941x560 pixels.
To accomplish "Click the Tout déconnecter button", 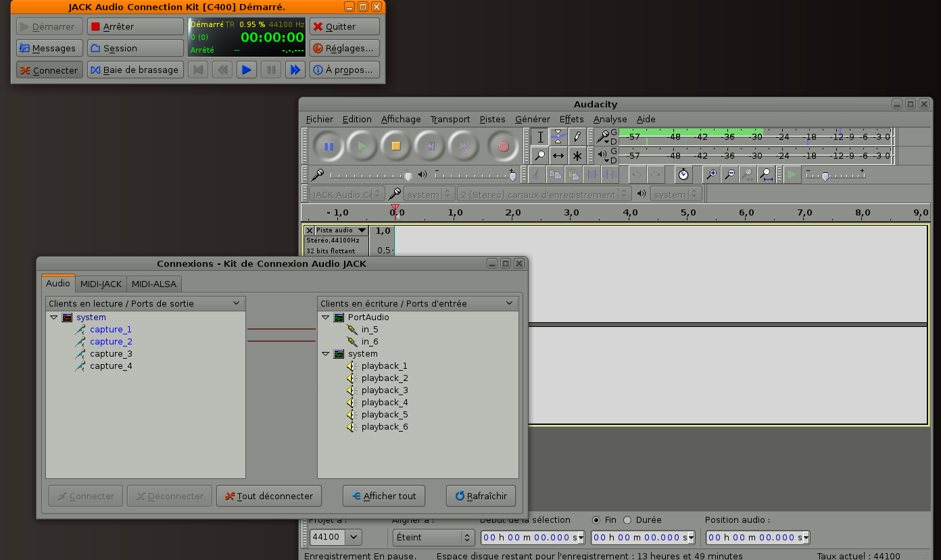I will coord(269,496).
